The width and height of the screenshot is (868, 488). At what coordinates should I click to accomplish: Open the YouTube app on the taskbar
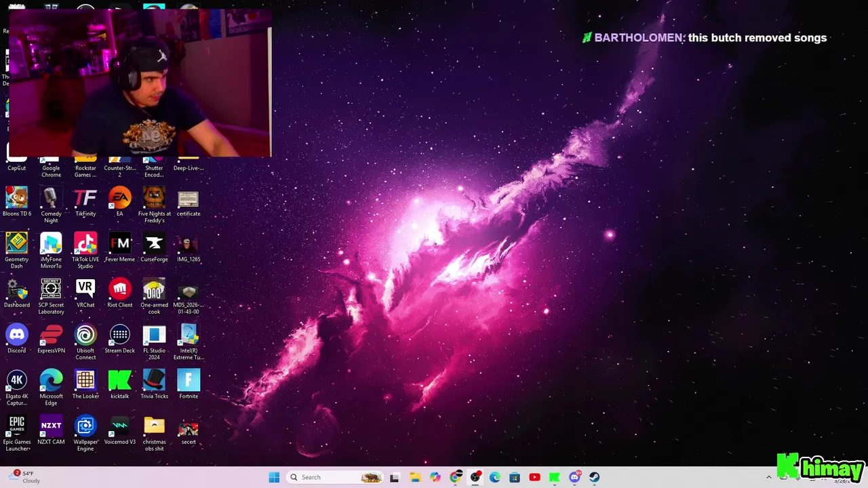pos(534,477)
